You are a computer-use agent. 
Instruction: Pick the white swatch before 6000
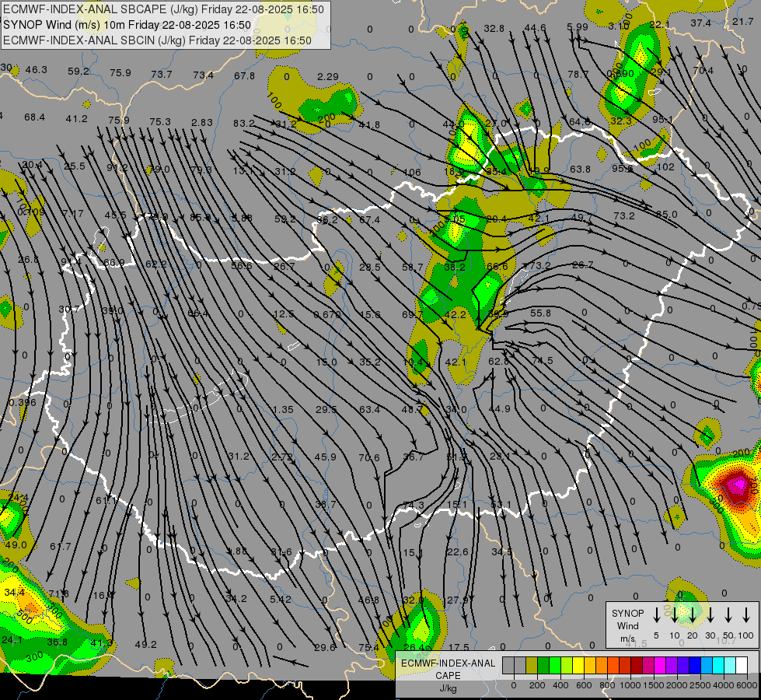pos(741,666)
